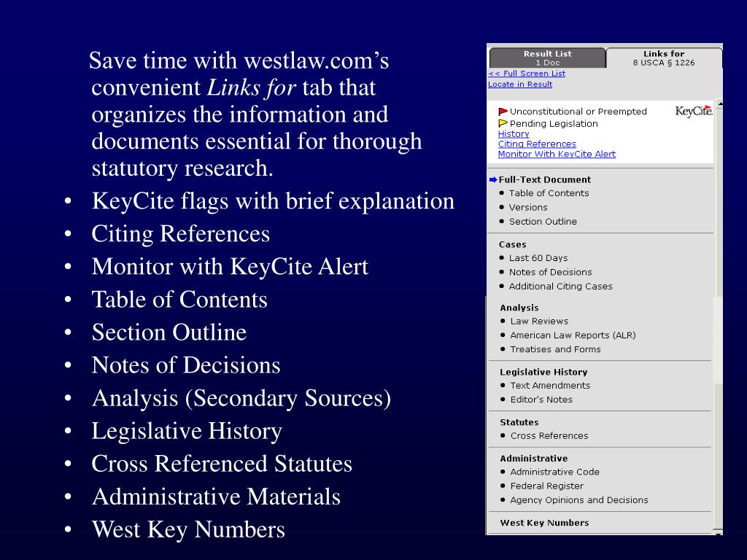Click the Locate in Result link

coord(520,85)
